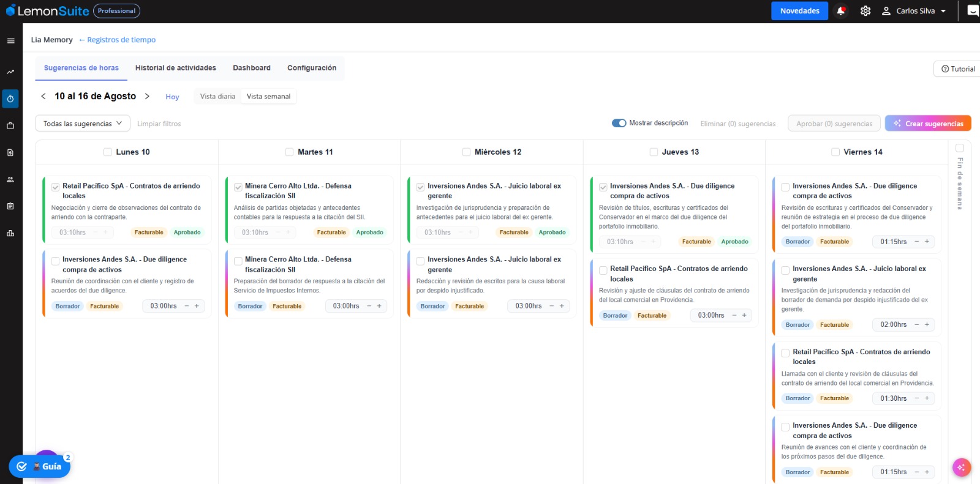
Task: Go to the next week arrow
Action: tap(147, 96)
